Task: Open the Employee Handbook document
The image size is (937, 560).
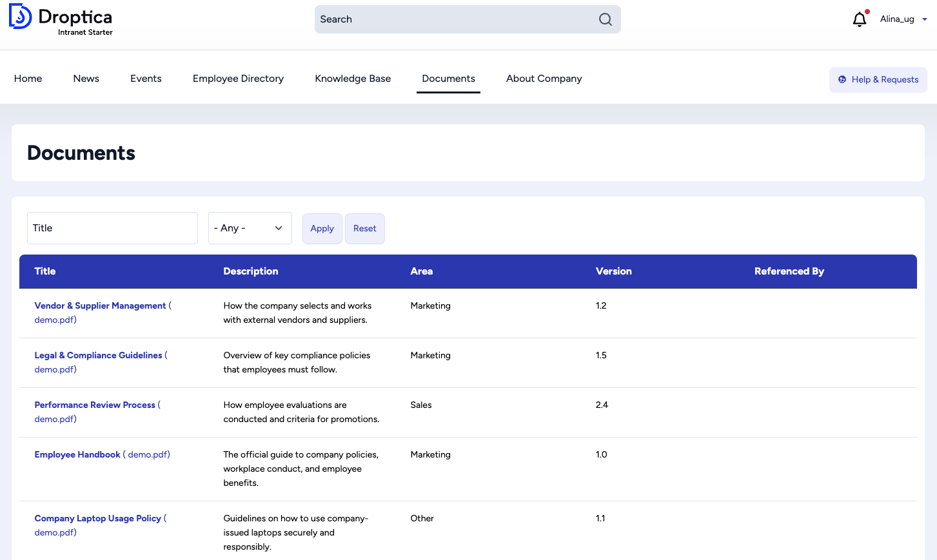Action: click(77, 454)
